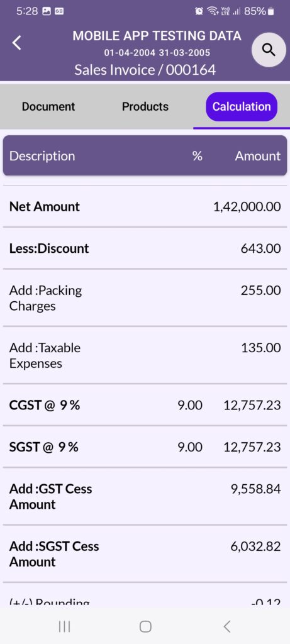Tap Sales Invoice / 000164 title

145,70
